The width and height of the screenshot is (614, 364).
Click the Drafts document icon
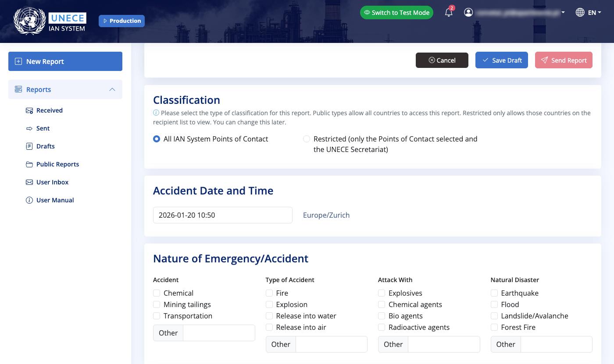point(29,146)
